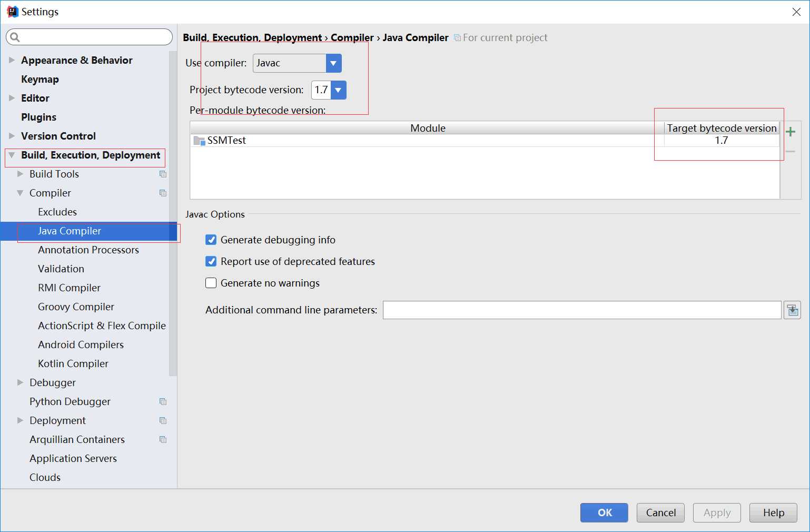
Task: Click the project-level icon beside Python Debugger
Action: click(x=163, y=402)
